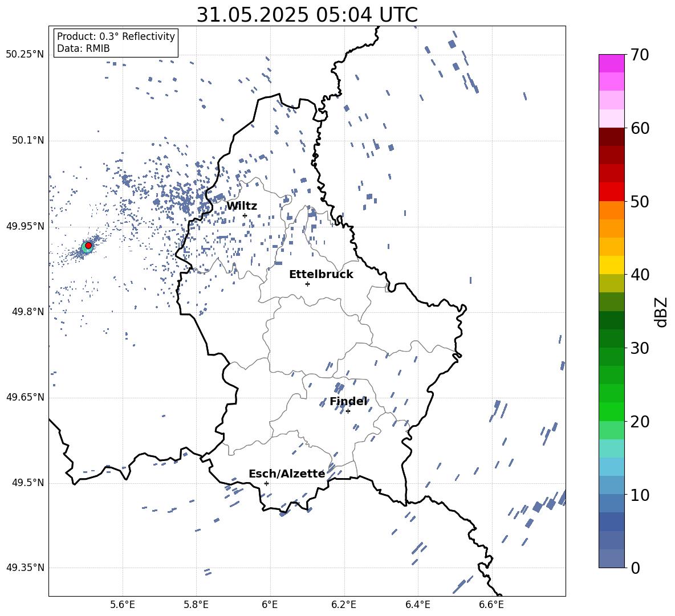
Task: Click the 10 colorbar tick label
Action: 640,495
